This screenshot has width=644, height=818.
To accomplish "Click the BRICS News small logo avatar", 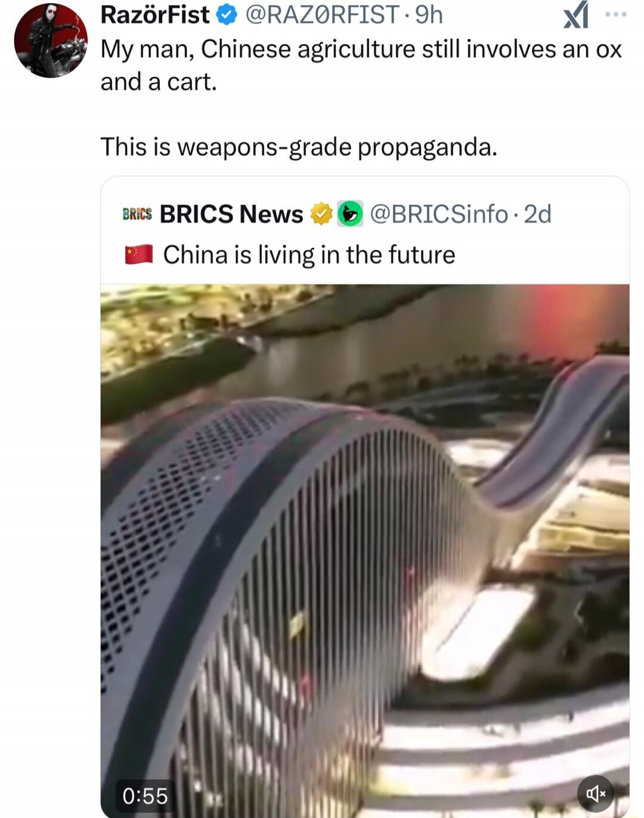I will pyautogui.click(x=137, y=214).
